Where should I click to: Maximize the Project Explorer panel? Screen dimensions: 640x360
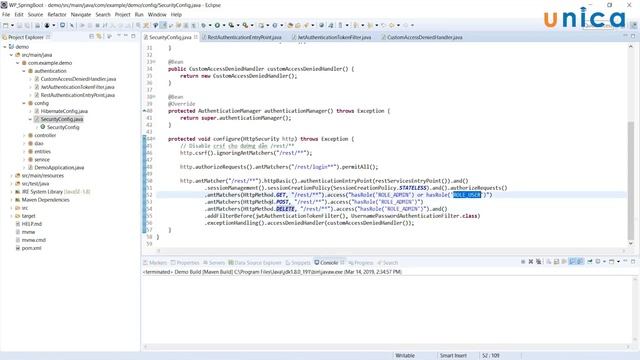coord(133,36)
